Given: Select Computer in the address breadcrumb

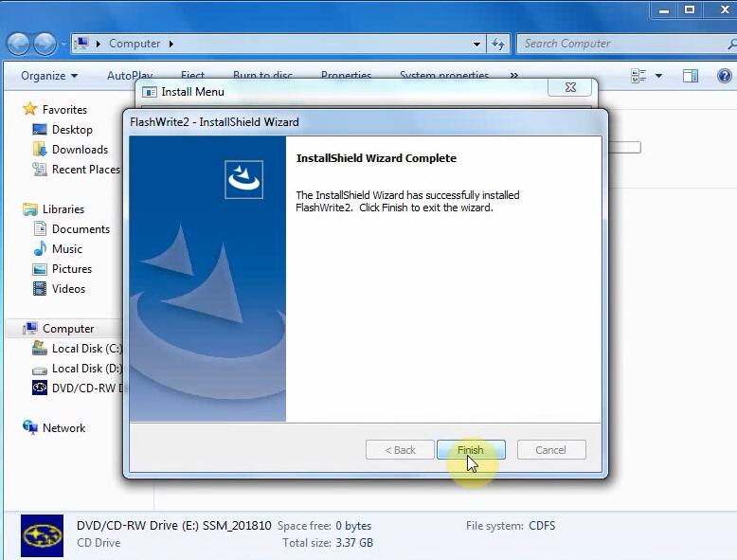Looking at the screenshot, I should click(135, 44).
